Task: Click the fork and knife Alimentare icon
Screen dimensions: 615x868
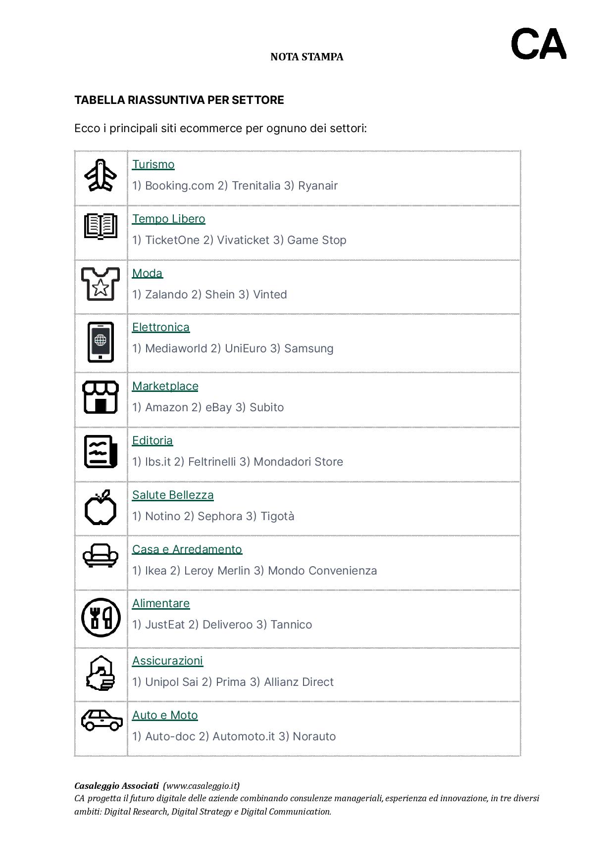Action: tap(101, 617)
